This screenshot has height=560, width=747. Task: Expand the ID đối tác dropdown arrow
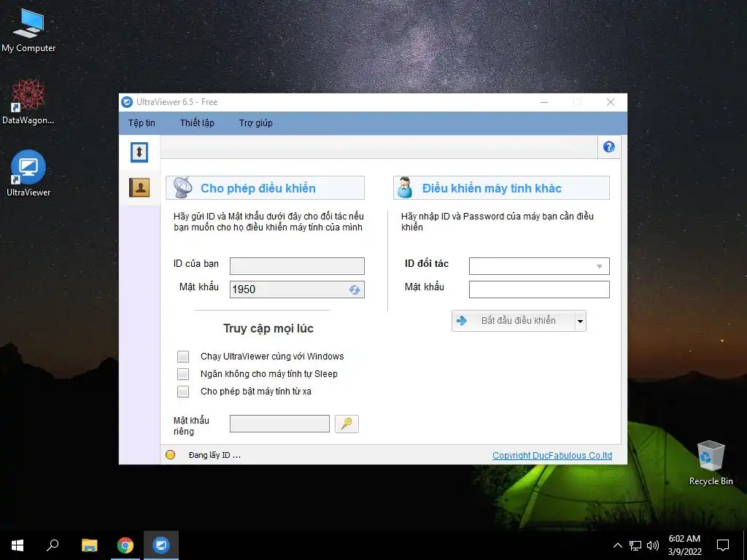click(x=600, y=266)
